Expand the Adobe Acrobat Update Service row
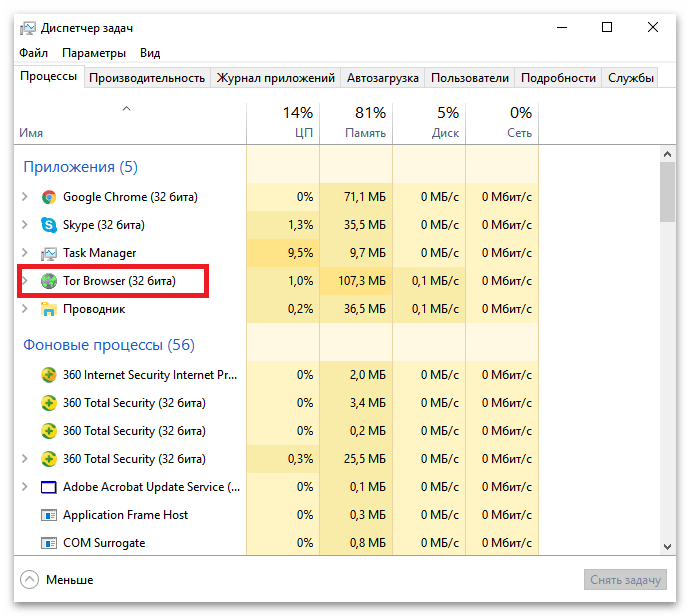Image resolution: width=690 pixels, height=616 pixels. 25,487
